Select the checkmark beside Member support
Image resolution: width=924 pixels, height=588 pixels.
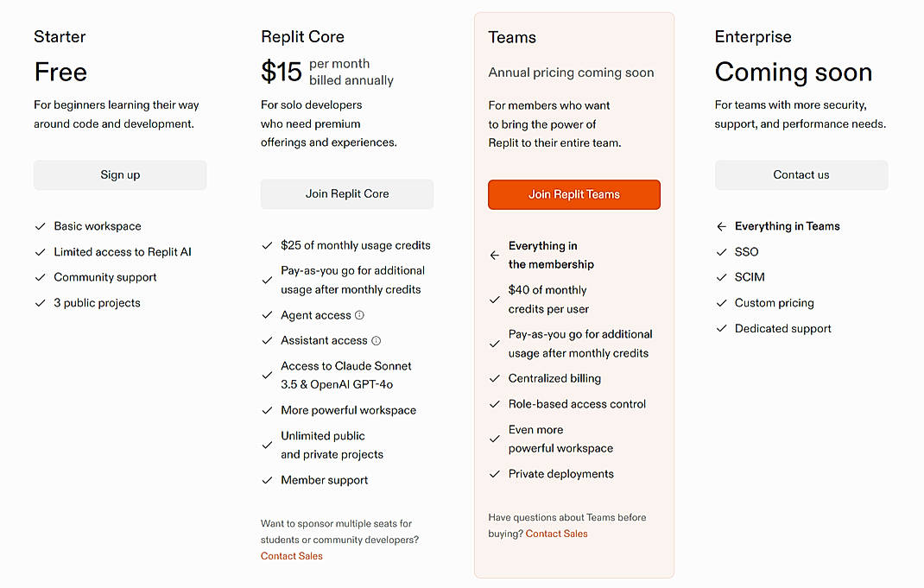click(x=267, y=480)
